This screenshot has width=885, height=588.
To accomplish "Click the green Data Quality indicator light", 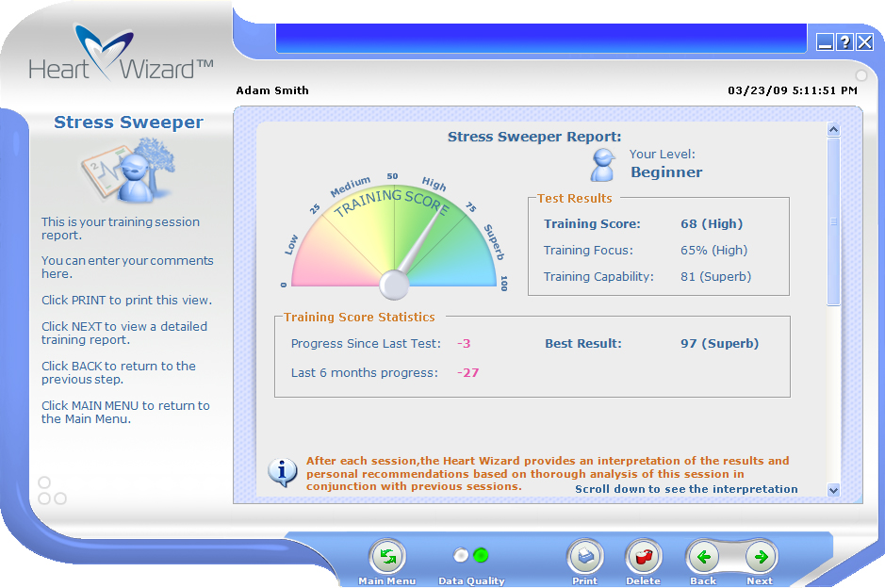I will 482,555.
